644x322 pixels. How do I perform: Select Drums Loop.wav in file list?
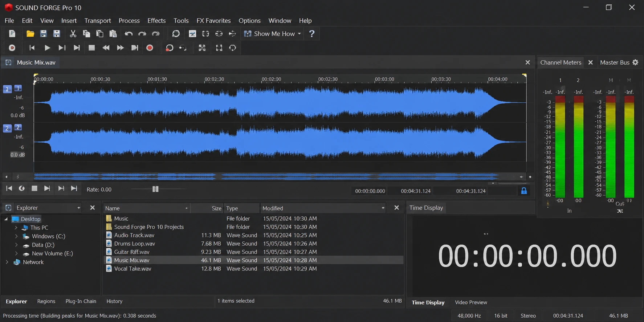coord(134,244)
